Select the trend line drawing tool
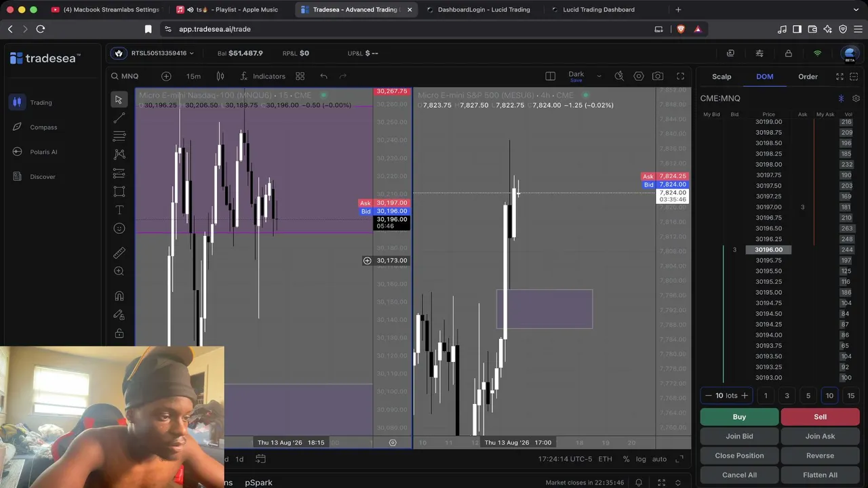Screen dimensions: 868x488 (119, 119)
